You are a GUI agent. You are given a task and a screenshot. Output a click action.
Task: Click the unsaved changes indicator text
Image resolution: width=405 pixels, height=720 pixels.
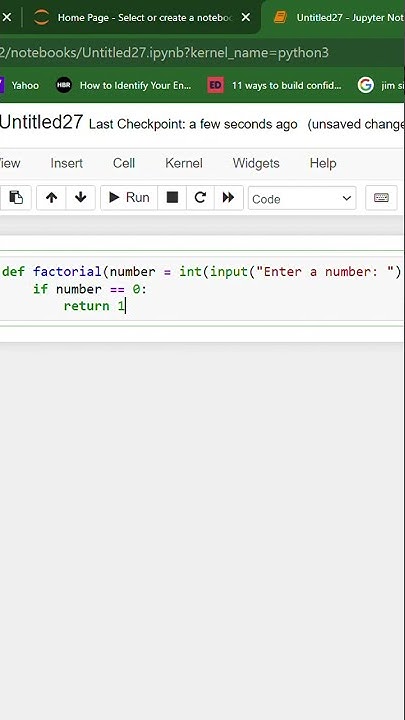tap(356, 124)
